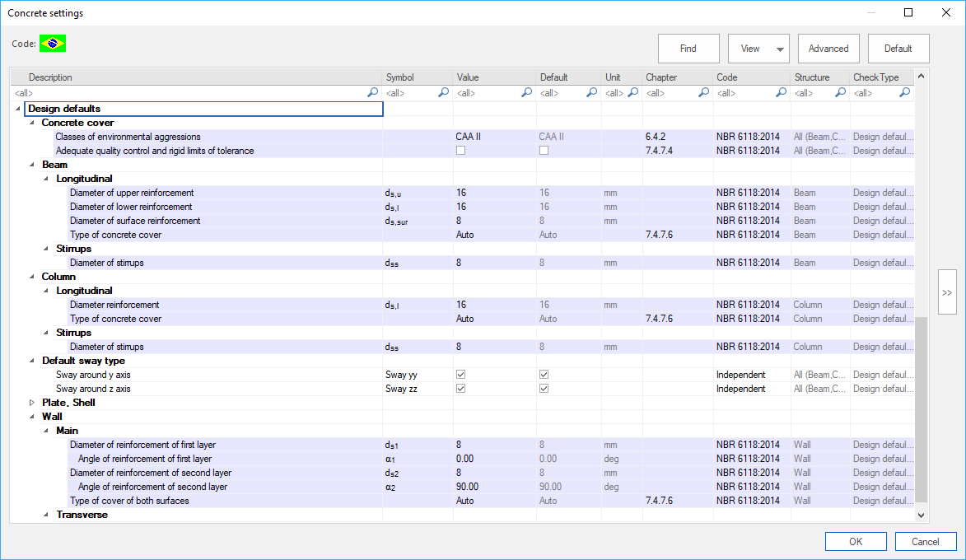
Task: Click the magnifier filter icon in Description column
Action: [x=373, y=92]
